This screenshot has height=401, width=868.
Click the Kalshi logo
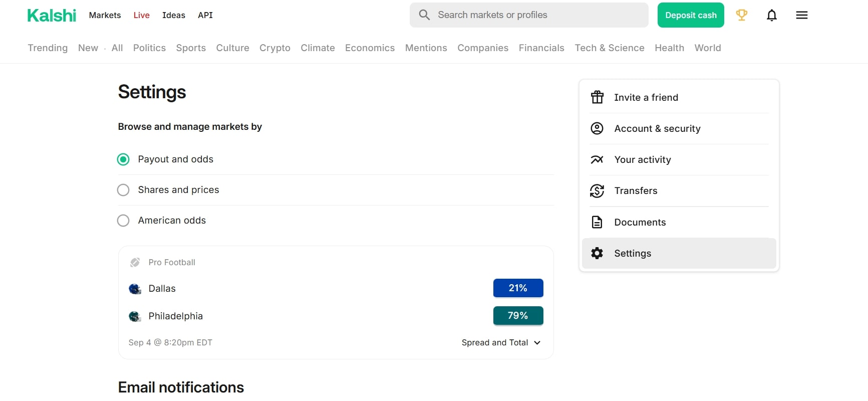tap(52, 16)
